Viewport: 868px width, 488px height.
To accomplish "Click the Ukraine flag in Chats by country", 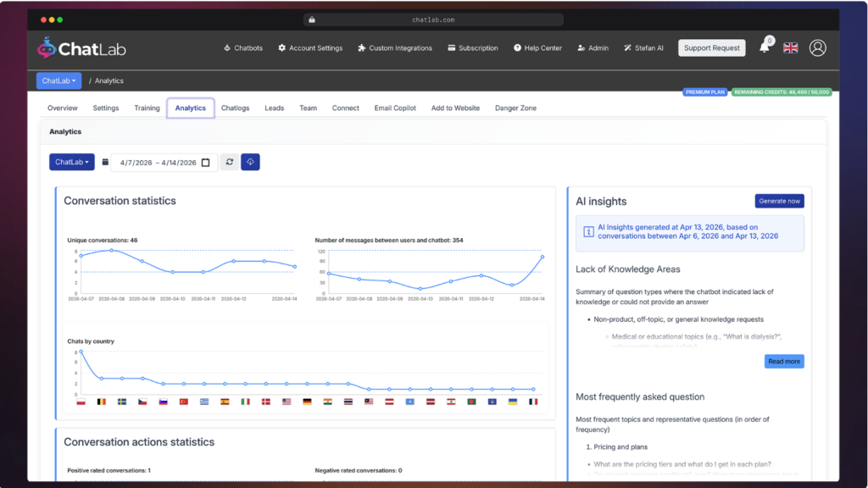I will (513, 402).
